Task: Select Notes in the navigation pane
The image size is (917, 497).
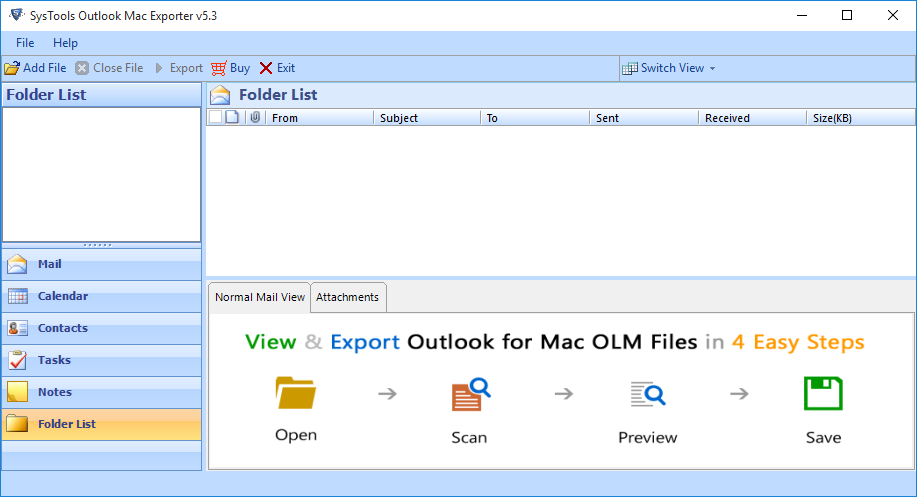Action: 102,392
